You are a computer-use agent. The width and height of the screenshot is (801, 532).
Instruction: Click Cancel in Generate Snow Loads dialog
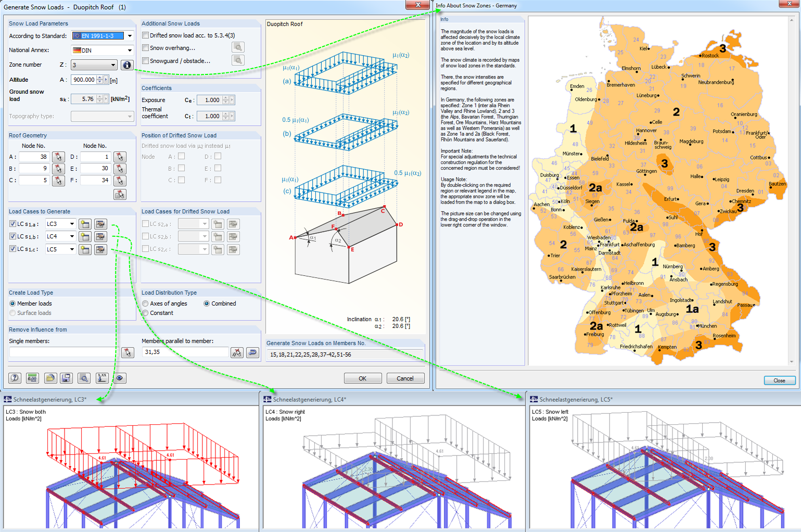coord(405,378)
